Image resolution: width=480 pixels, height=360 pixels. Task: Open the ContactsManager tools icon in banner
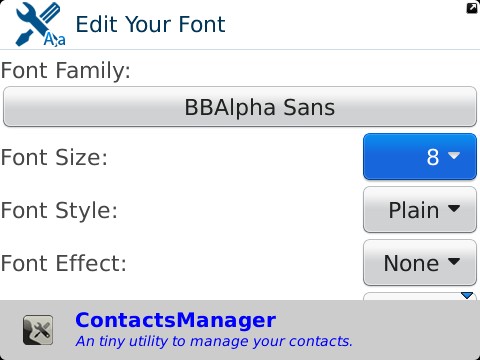(x=38, y=330)
